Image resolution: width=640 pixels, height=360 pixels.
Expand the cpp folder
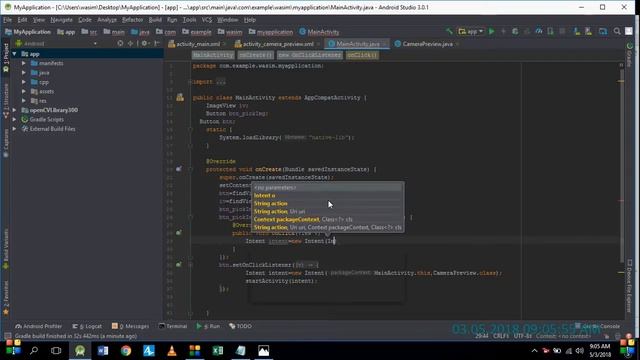(x=24, y=82)
